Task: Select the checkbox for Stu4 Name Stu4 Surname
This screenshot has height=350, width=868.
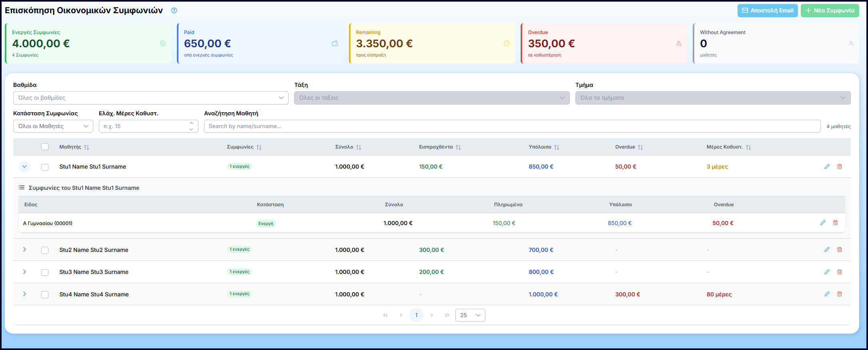Action: tap(45, 295)
